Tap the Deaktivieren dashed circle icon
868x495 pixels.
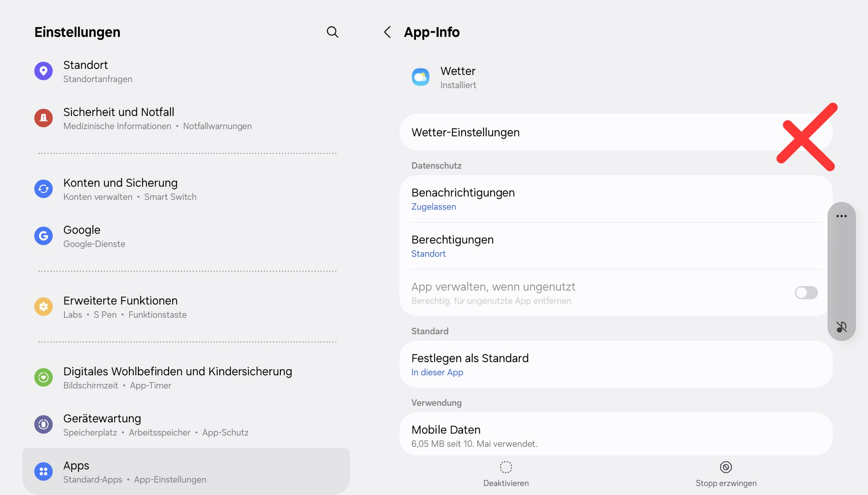point(506,467)
